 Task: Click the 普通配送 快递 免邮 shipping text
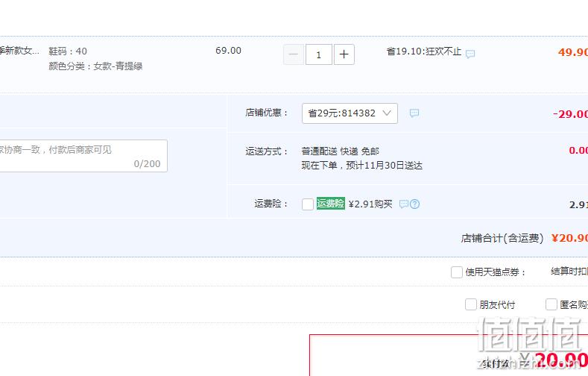click(x=341, y=151)
